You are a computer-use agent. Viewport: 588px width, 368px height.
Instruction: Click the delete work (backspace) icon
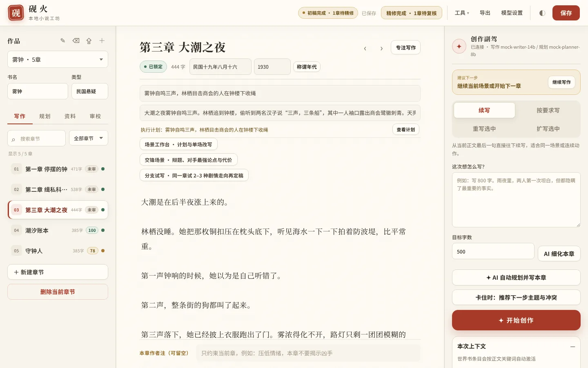(x=76, y=40)
